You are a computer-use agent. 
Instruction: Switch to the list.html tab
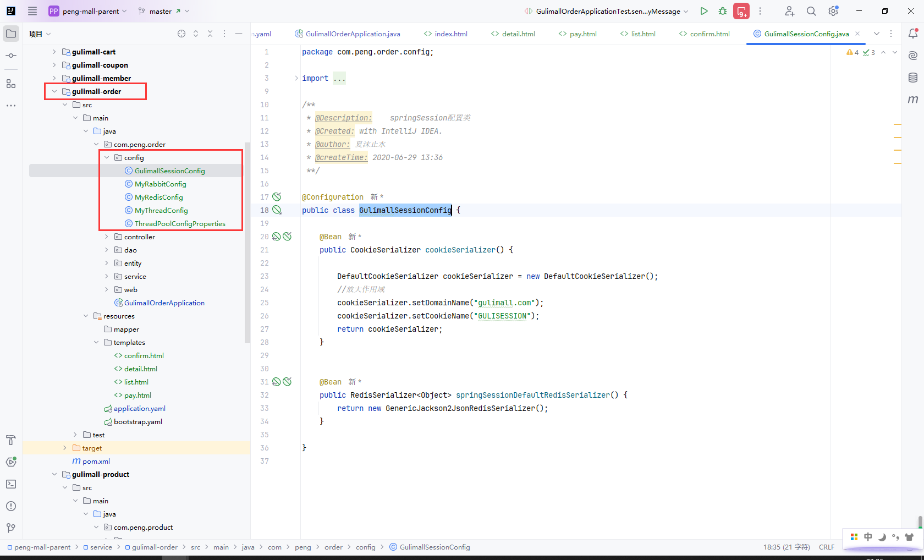(638, 34)
